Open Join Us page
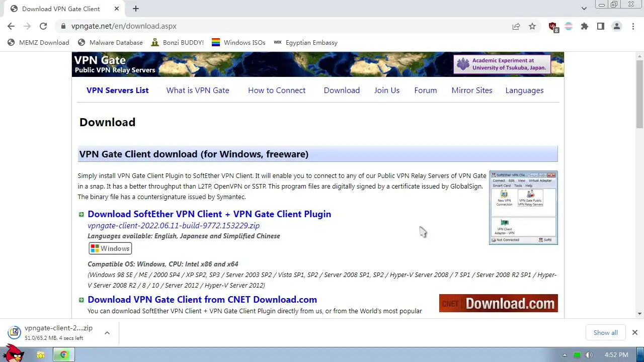The image size is (644, 362). pyautogui.click(x=387, y=90)
